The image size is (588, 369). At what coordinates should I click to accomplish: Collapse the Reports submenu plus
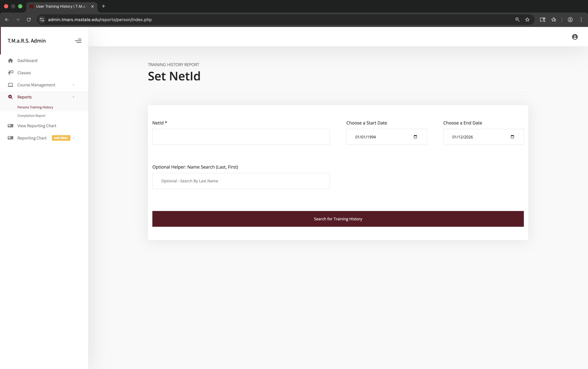(73, 97)
